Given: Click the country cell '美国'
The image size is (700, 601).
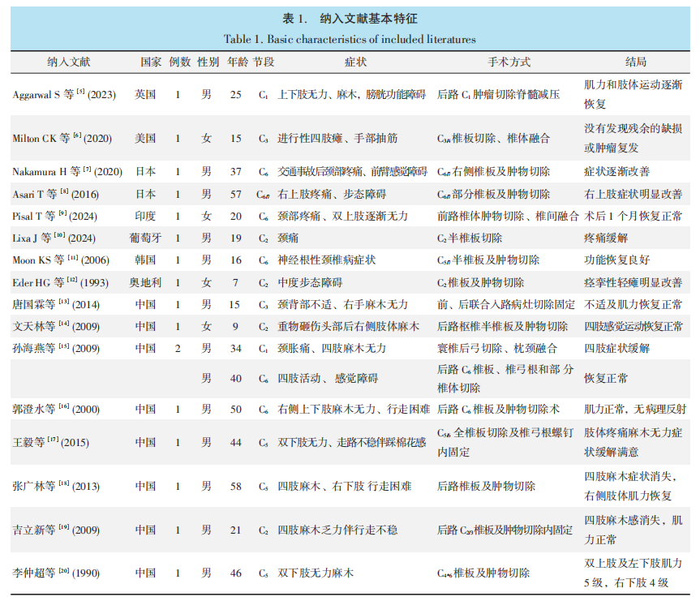Looking at the screenshot, I should pyautogui.click(x=145, y=139).
